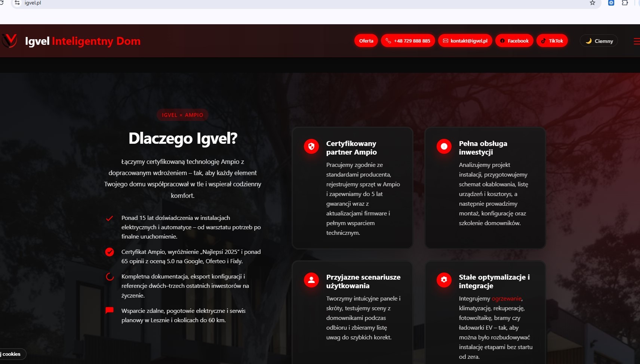
Task: Click the Oferta button
Action: click(366, 41)
